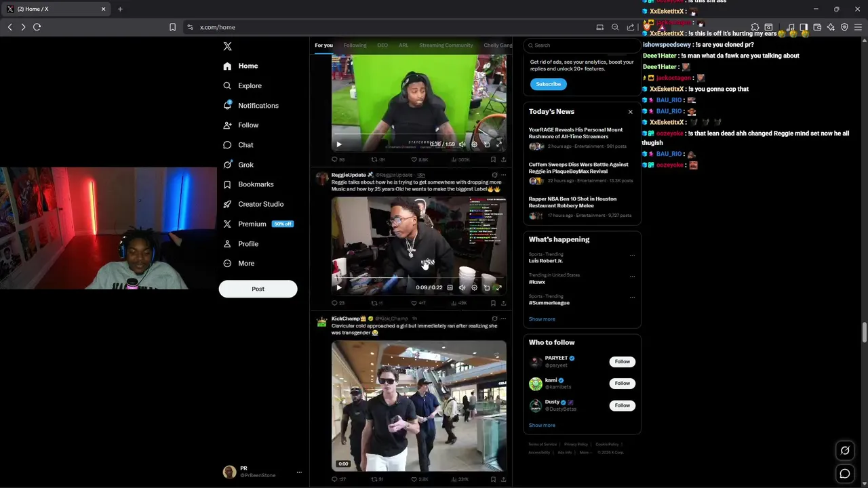Image resolution: width=868 pixels, height=488 pixels.
Task: Open settings on green-screen video
Action: 474,144
